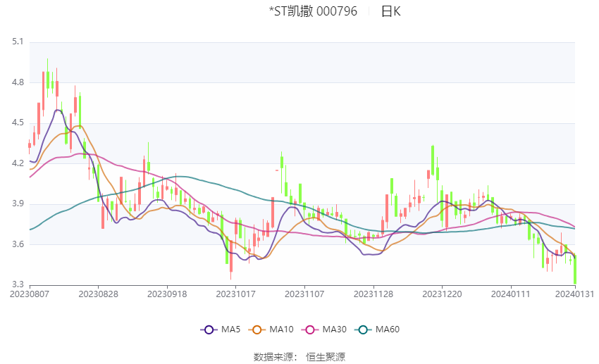Viewport: 599px width, 364px height.
Task: Click the data source text 恒生聚源
Action: (326, 357)
